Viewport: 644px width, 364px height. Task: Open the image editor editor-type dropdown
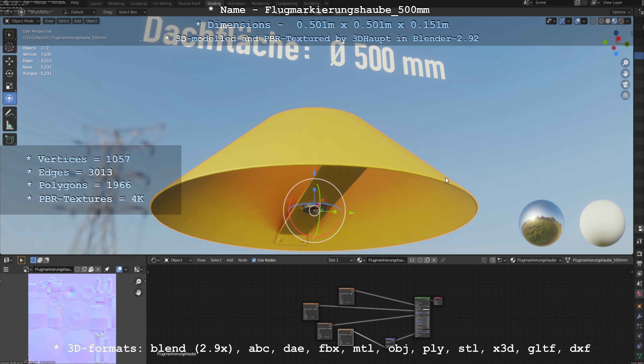[x=8, y=260]
